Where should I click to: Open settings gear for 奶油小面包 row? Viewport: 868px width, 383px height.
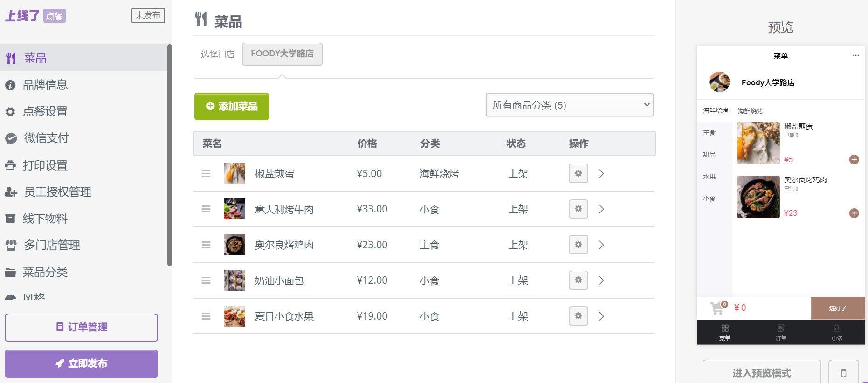578,280
